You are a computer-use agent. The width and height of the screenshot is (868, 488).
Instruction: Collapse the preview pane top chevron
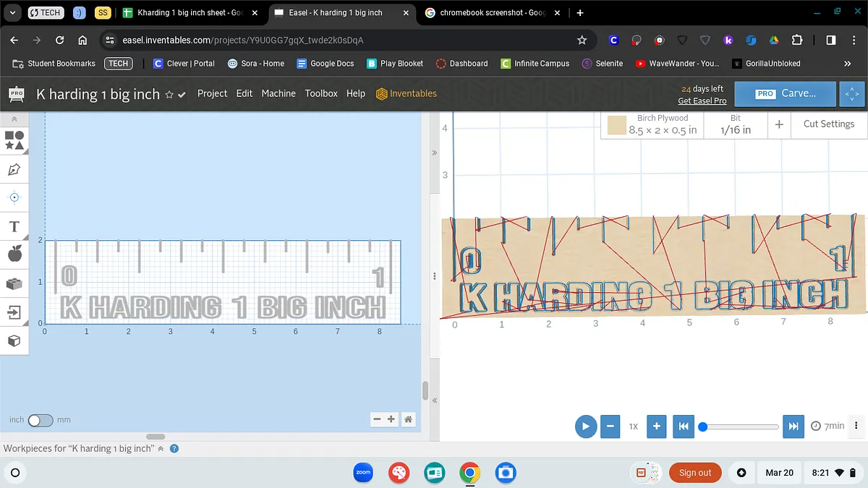point(434,153)
